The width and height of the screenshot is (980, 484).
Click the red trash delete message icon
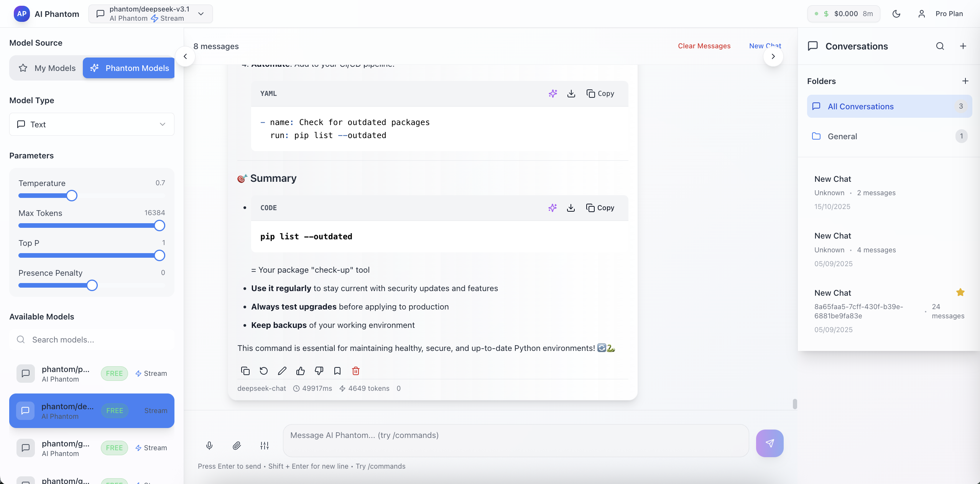(x=356, y=371)
